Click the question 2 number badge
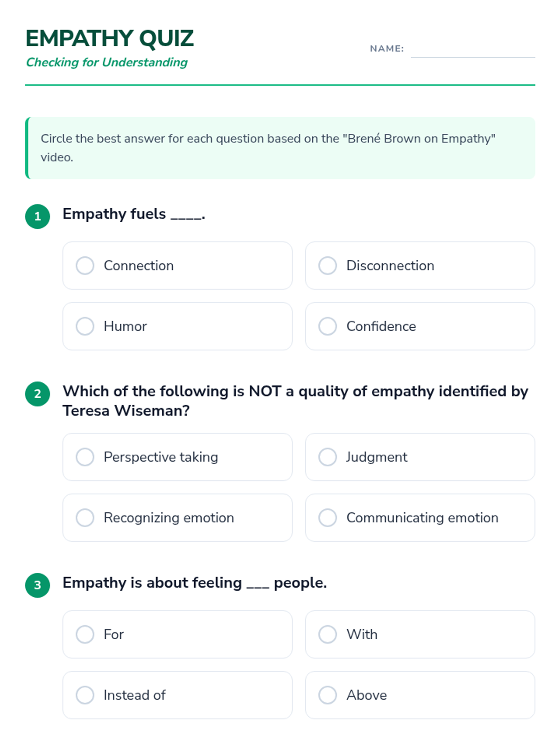Viewport: 560px width, 747px height. coord(38,394)
